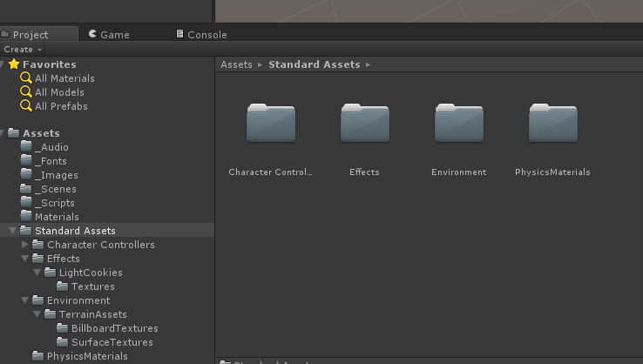Click the _Scripts folder icon
Viewport: 643px width, 364px height.
click(x=26, y=203)
